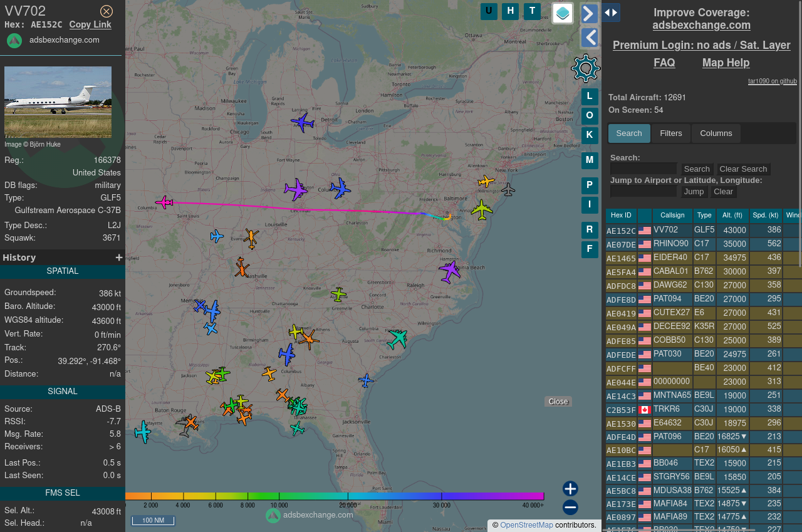Toggle the F map button
802x532 pixels.
pyautogui.click(x=590, y=249)
